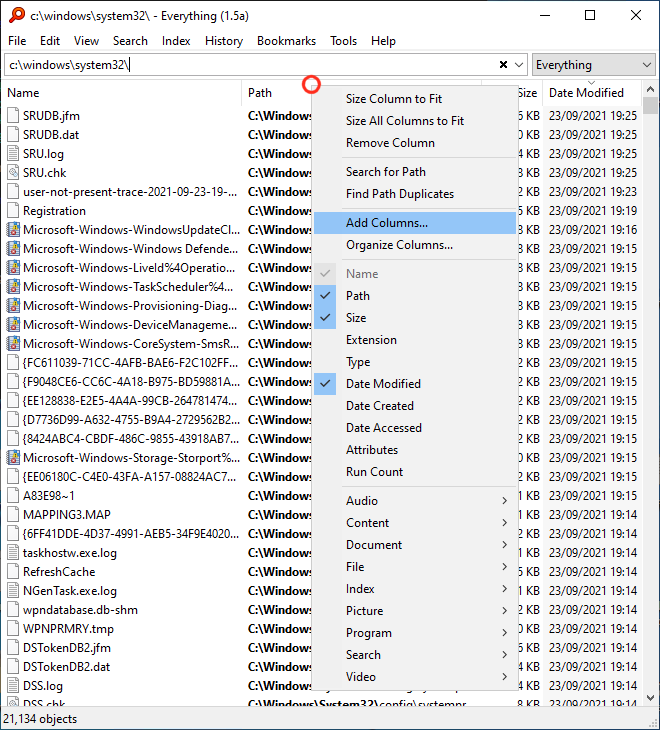The height and width of the screenshot is (730, 660).
Task: Click the vertical scrollbar up arrow
Action: 651,88
